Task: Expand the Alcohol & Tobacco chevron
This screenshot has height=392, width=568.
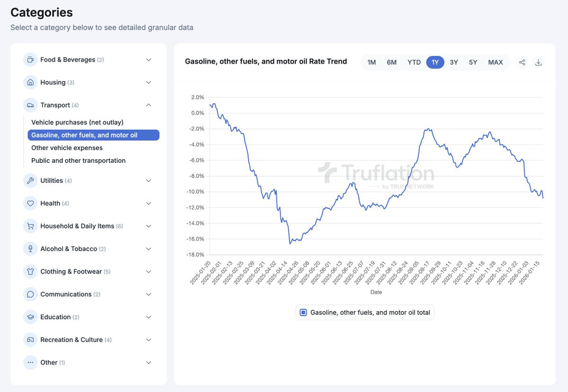Action: (149, 249)
